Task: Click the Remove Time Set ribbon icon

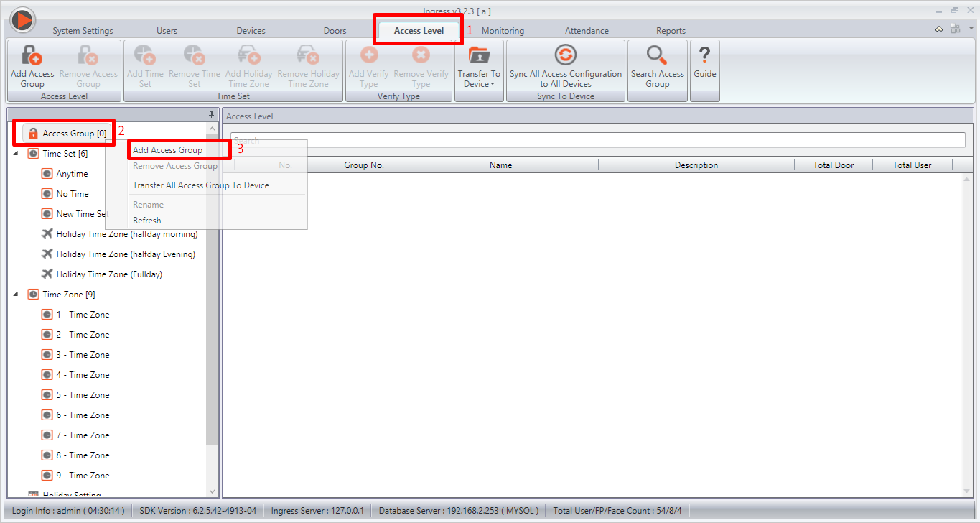Action: 195,55
